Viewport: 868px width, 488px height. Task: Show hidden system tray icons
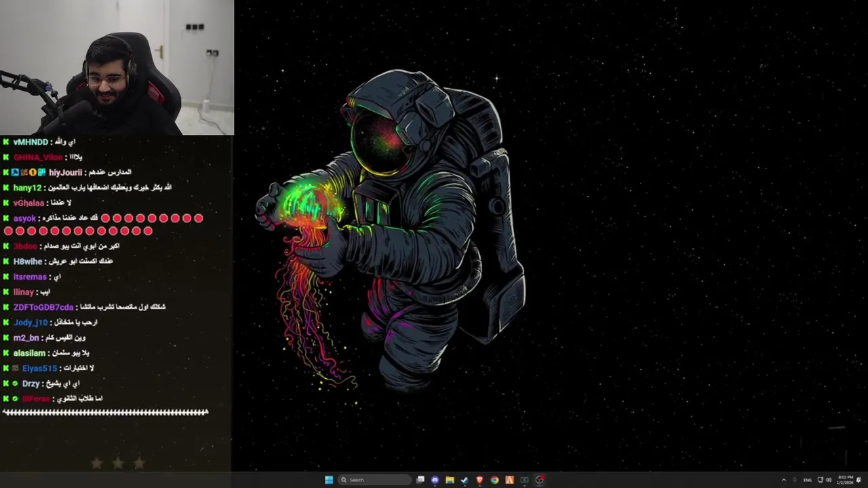[x=784, y=480]
